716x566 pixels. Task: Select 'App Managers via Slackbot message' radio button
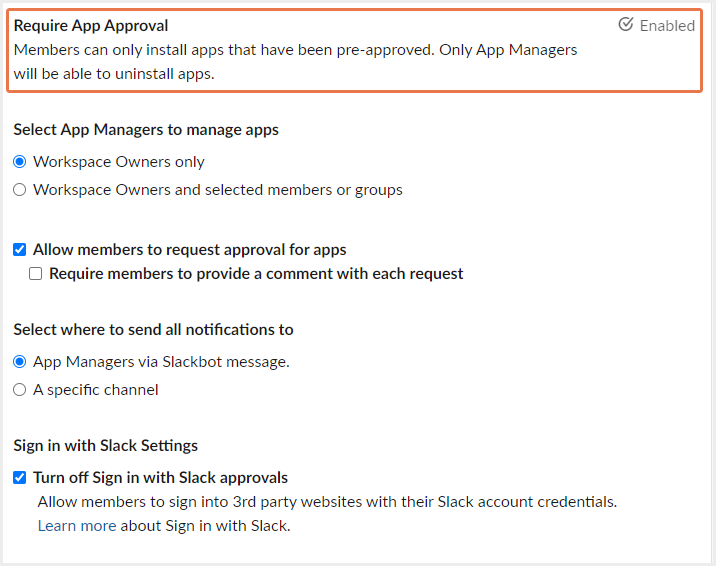pos(20,362)
